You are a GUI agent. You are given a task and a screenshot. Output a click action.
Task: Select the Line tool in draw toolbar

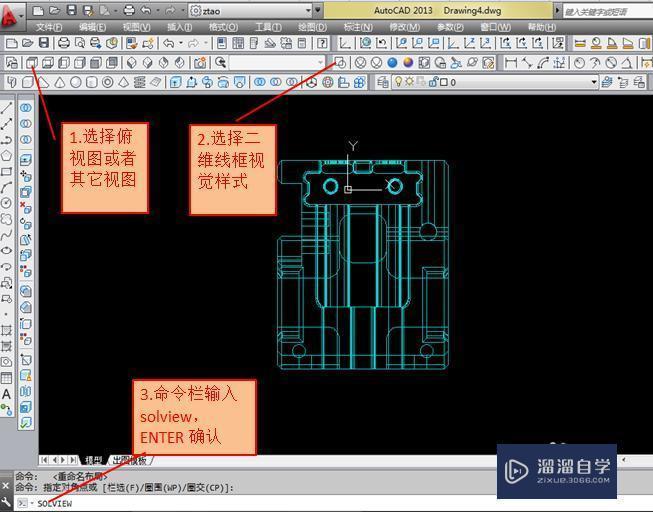tap(6, 108)
